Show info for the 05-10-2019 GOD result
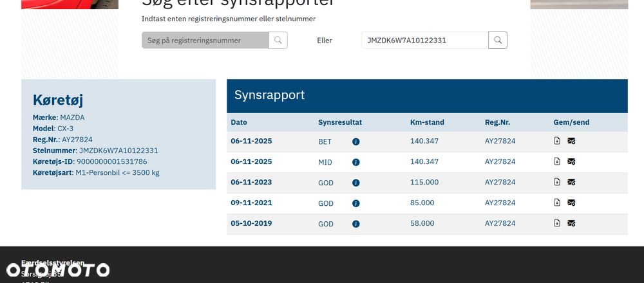This screenshot has height=283, width=644. (x=356, y=224)
